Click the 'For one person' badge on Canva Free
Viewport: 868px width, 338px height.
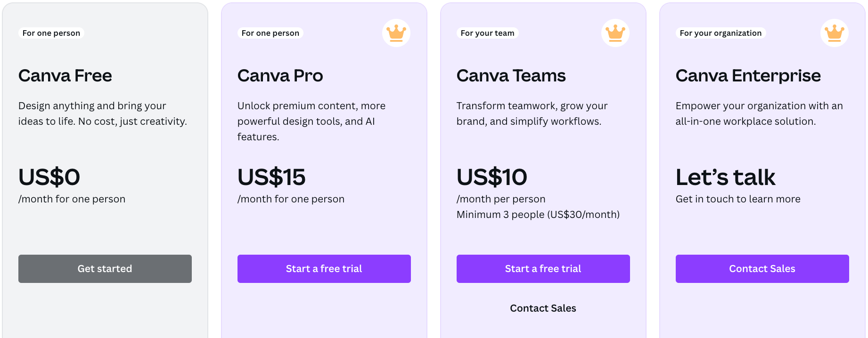pos(51,33)
